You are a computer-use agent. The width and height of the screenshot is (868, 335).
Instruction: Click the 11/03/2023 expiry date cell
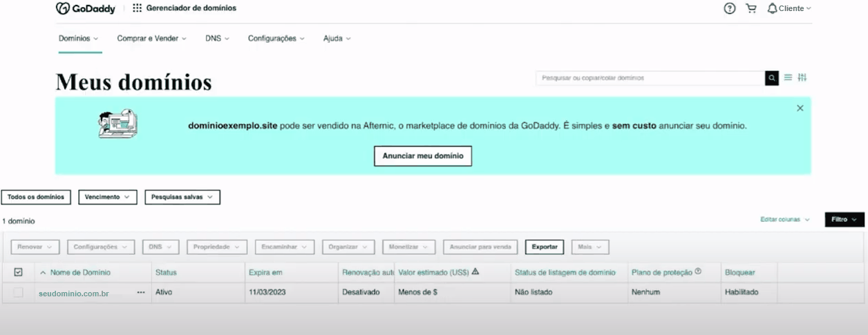pyautogui.click(x=267, y=292)
